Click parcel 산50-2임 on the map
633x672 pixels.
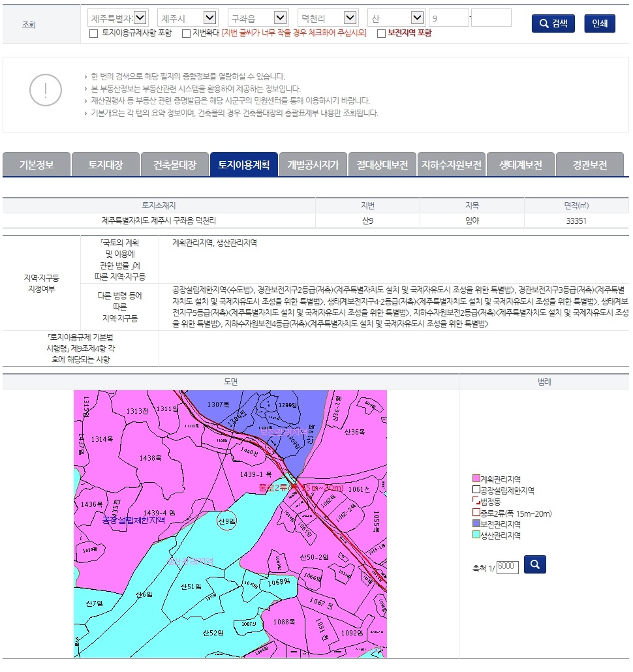click(314, 557)
